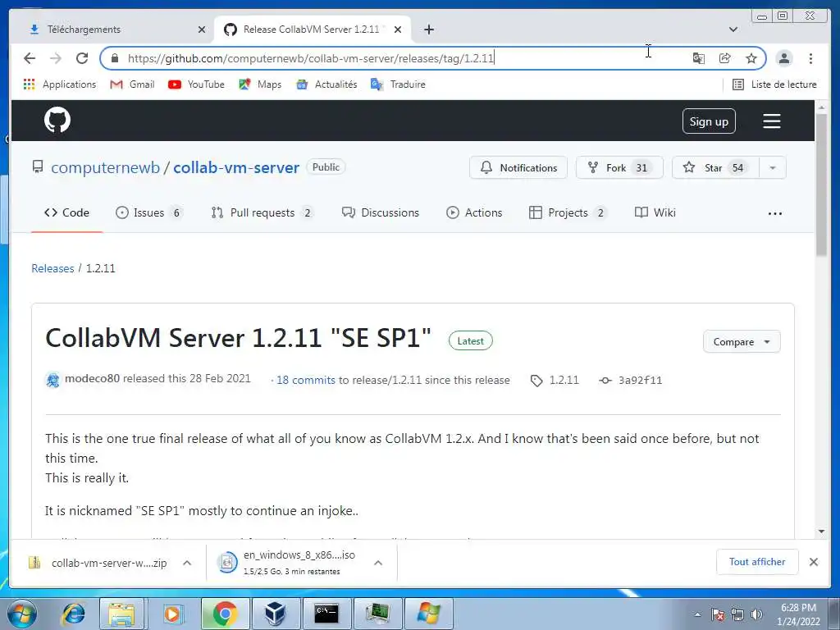
Task: Star the repository
Action: 715,167
